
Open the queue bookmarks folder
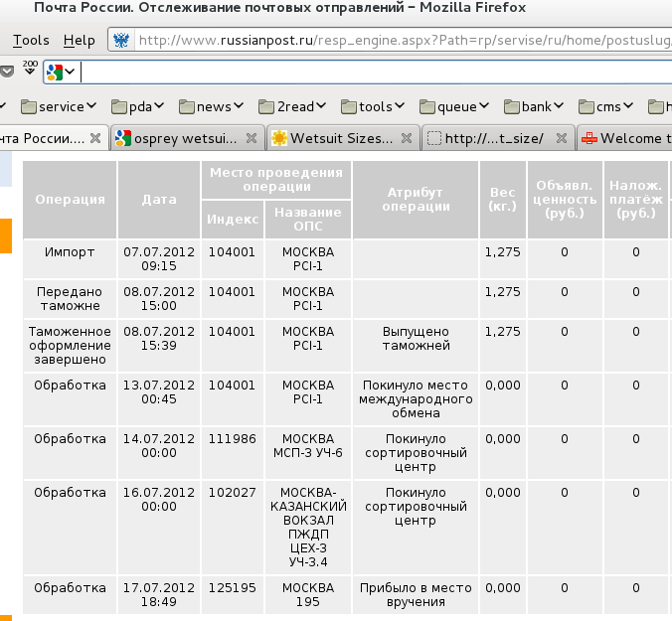click(454, 106)
